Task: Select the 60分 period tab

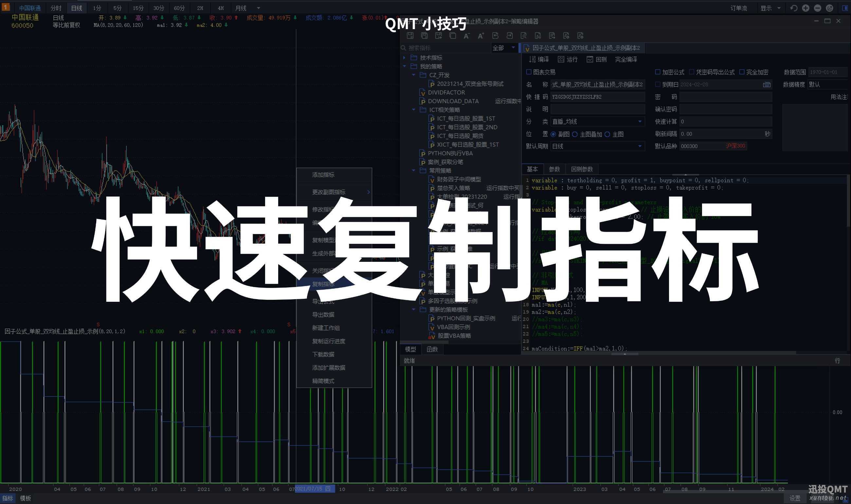Action: [x=179, y=8]
